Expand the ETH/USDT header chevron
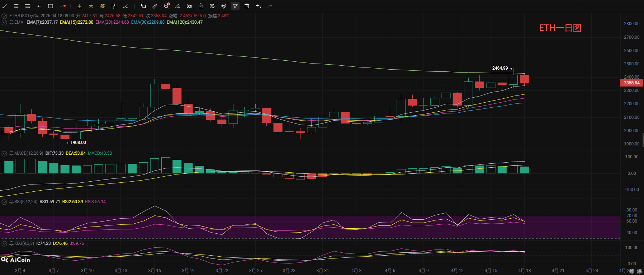The image size is (644, 275). pyautogui.click(x=4, y=16)
